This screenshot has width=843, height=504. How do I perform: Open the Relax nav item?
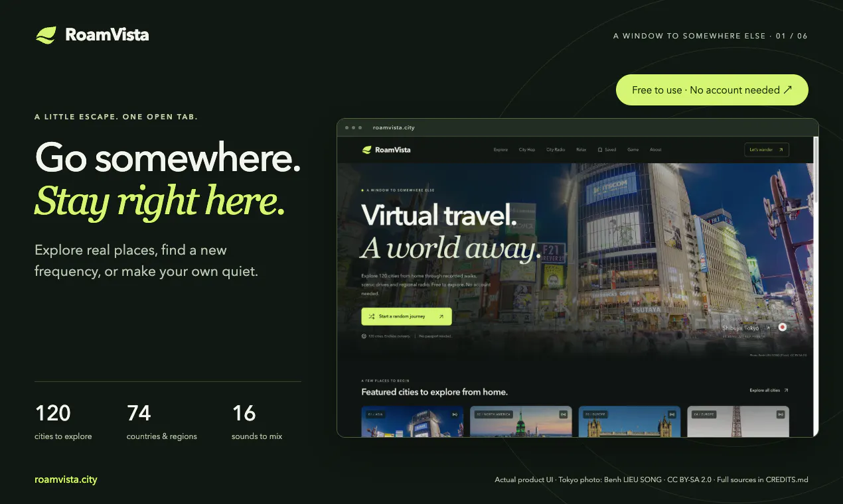[581, 150]
